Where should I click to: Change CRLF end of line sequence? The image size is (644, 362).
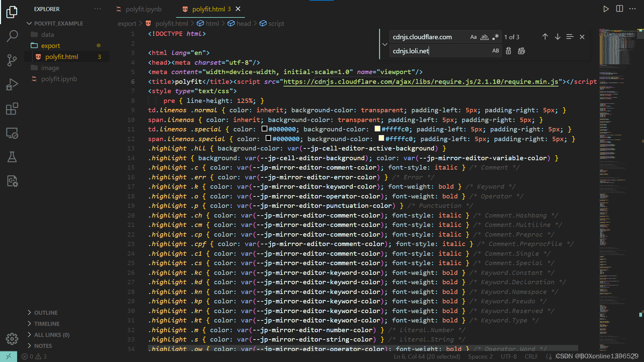pos(531,357)
